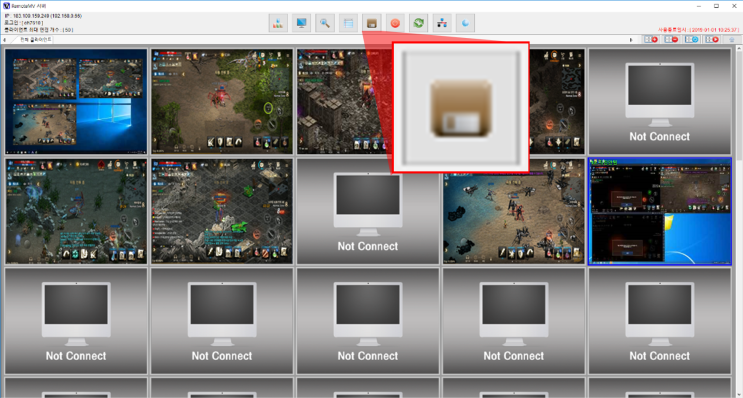Viewport: 743px width, 398px height.
Task: Click the light blue sphere toolbar icon
Action: click(x=465, y=23)
